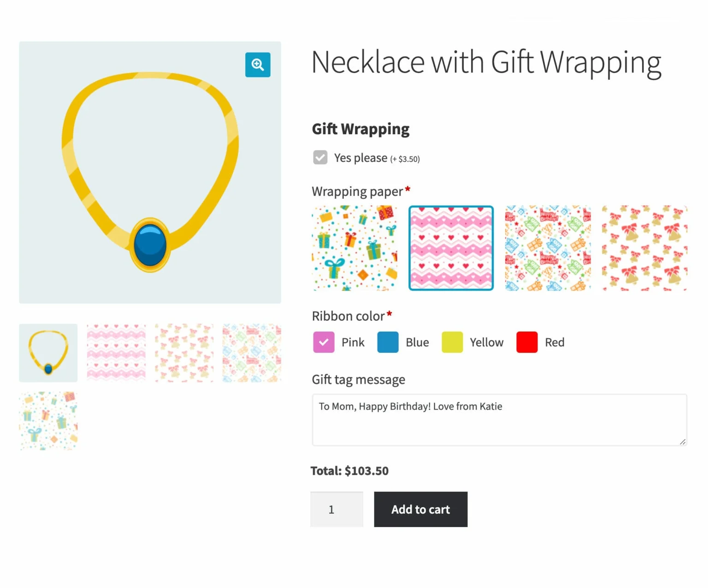The height and width of the screenshot is (588, 708).
Task: Open the Happy Birthday pattern thumbnail
Action: (251, 353)
